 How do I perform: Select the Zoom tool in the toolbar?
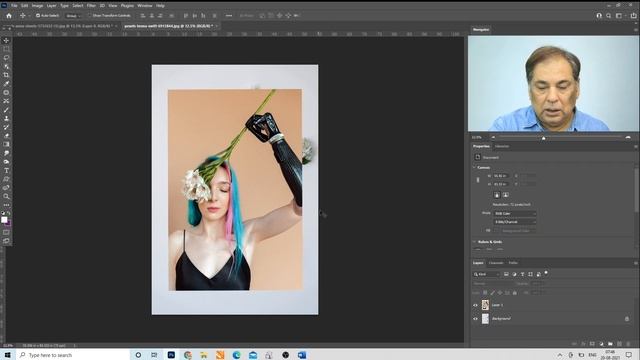tap(6, 196)
